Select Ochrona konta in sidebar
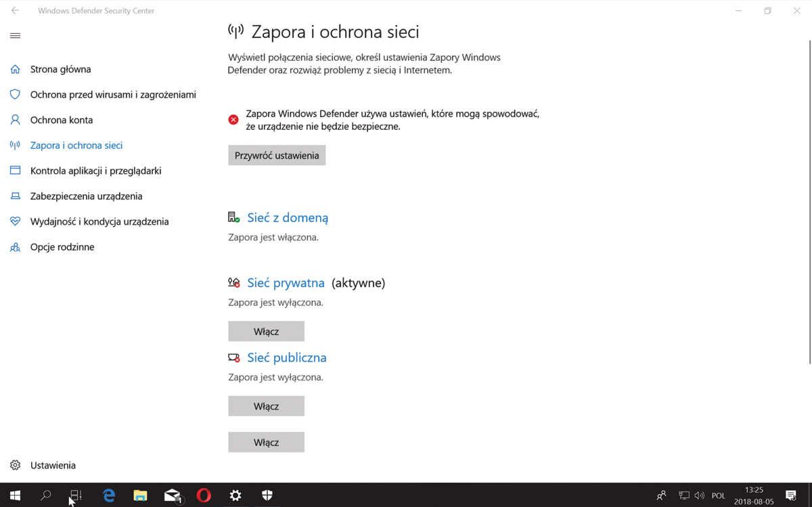 tap(62, 120)
